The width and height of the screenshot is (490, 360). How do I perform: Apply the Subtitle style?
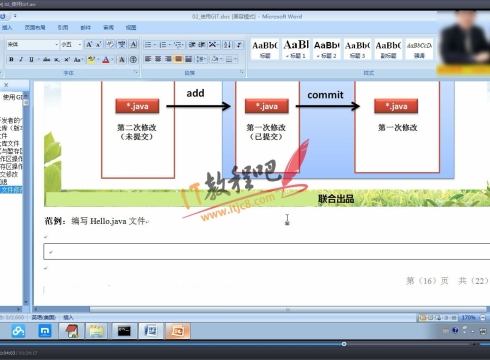pyautogui.click(x=388, y=49)
